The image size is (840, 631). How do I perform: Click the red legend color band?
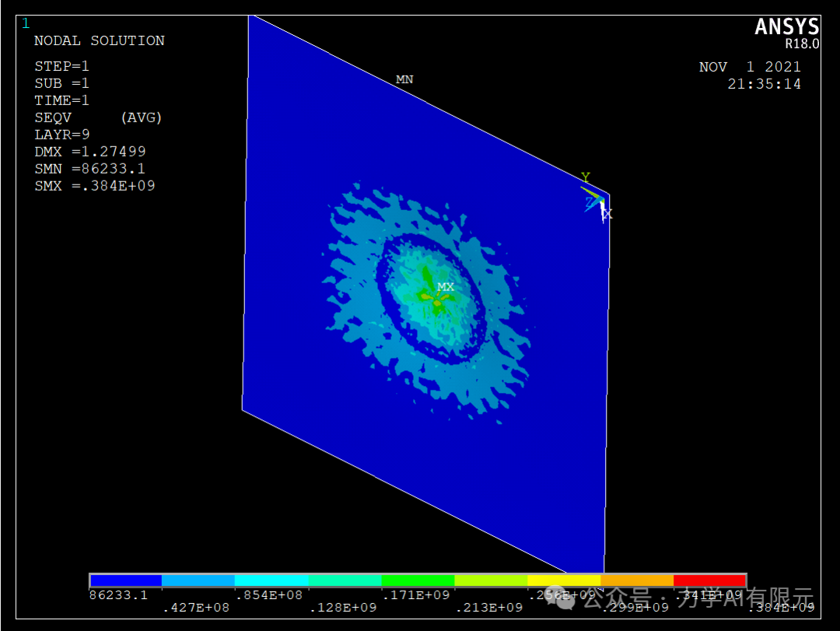pos(710,580)
